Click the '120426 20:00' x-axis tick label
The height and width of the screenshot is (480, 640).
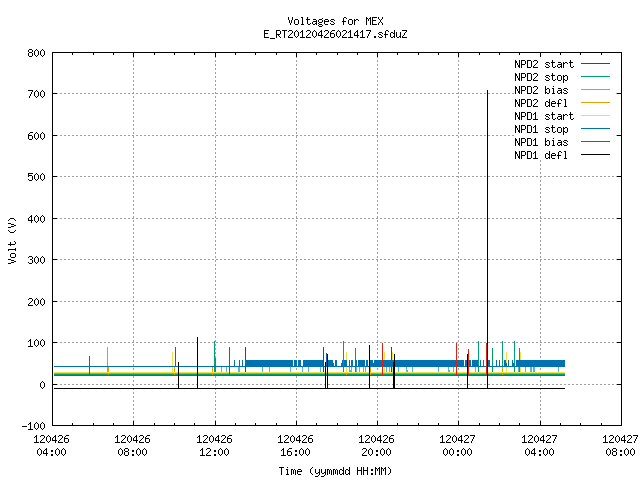click(376, 446)
